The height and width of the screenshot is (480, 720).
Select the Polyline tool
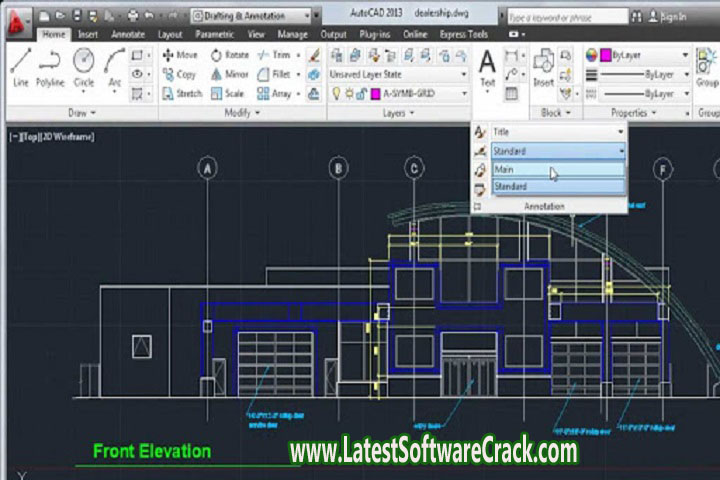[50, 68]
